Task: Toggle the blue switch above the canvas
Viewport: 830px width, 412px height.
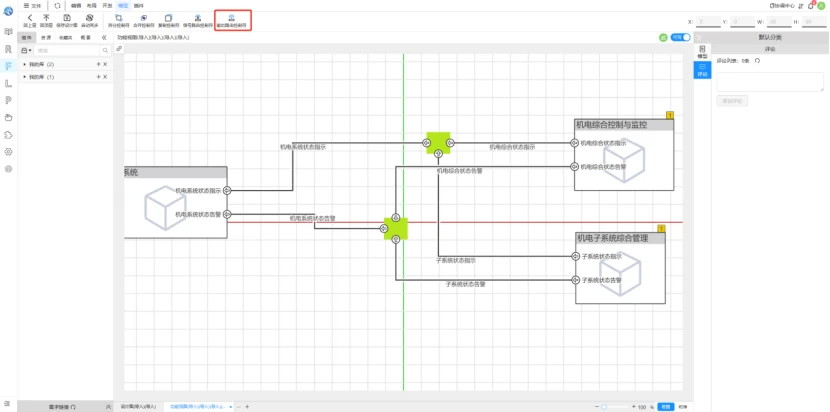Action: (x=680, y=38)
